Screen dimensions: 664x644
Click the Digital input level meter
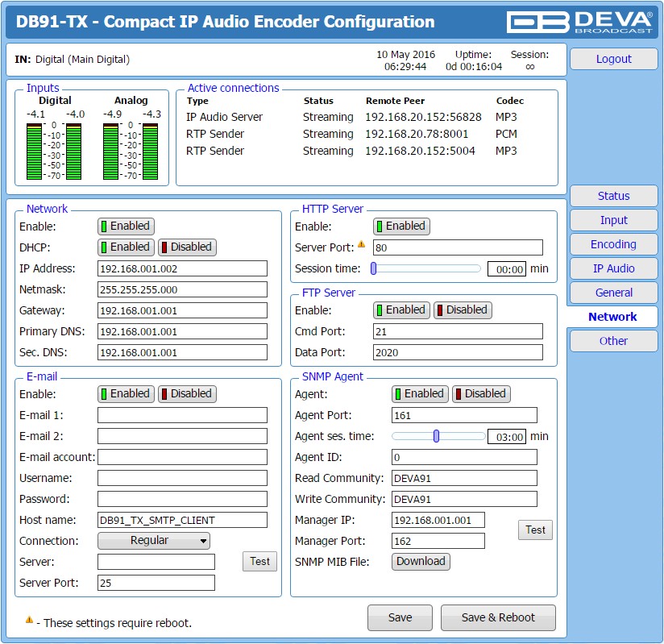pos(54,152)
